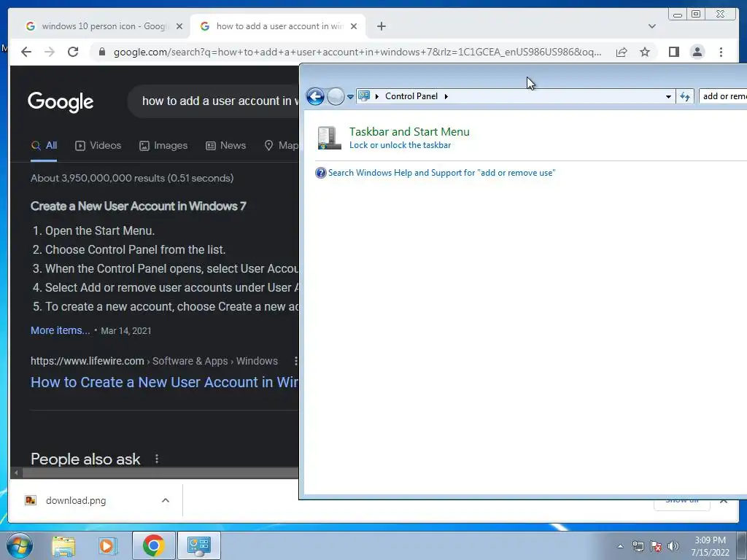Expand Chrome tab search chevron
This screenshot has width=747, height=560.
pos(652,26)
